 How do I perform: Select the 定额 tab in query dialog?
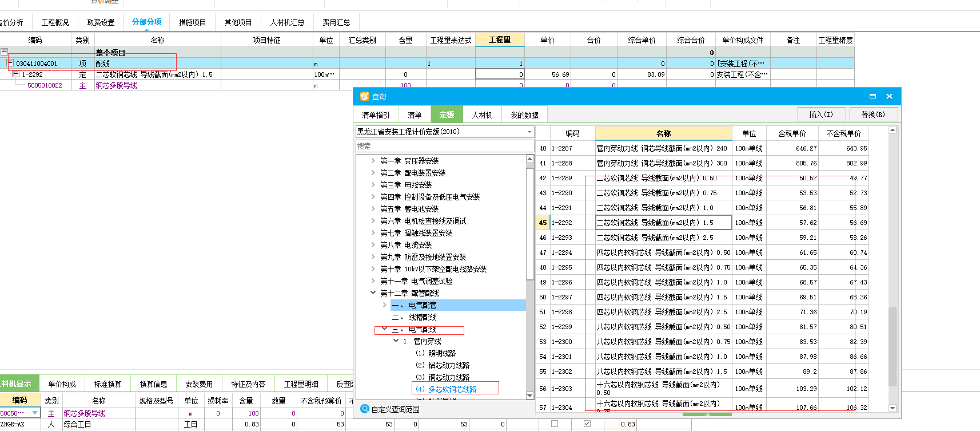click(447, 114)
